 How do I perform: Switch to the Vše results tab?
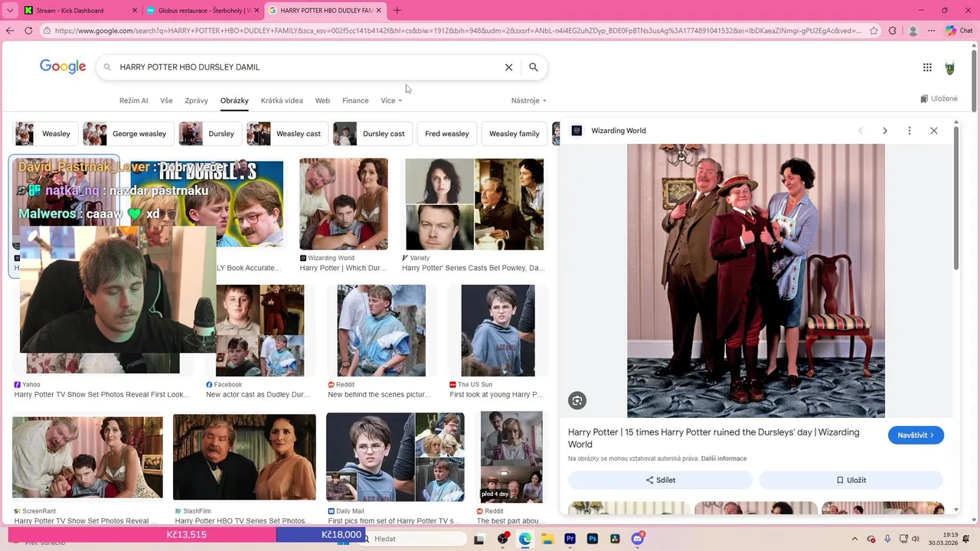click(166, 101)
